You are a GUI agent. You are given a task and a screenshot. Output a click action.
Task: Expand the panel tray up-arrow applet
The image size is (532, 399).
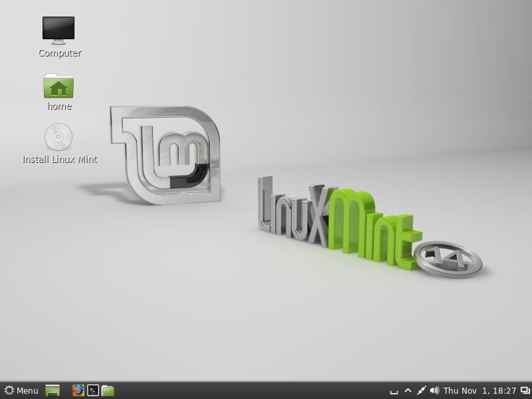click(x=408, y=391)
